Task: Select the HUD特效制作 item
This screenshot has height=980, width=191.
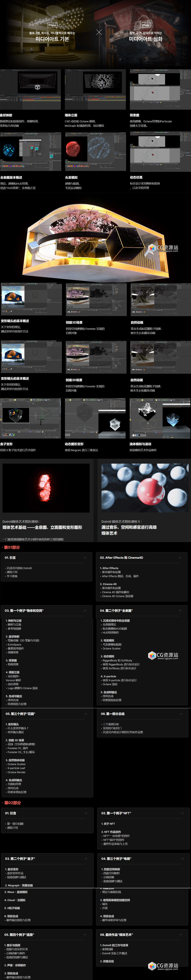Action: pyautogui.click(x=111, y=633)
